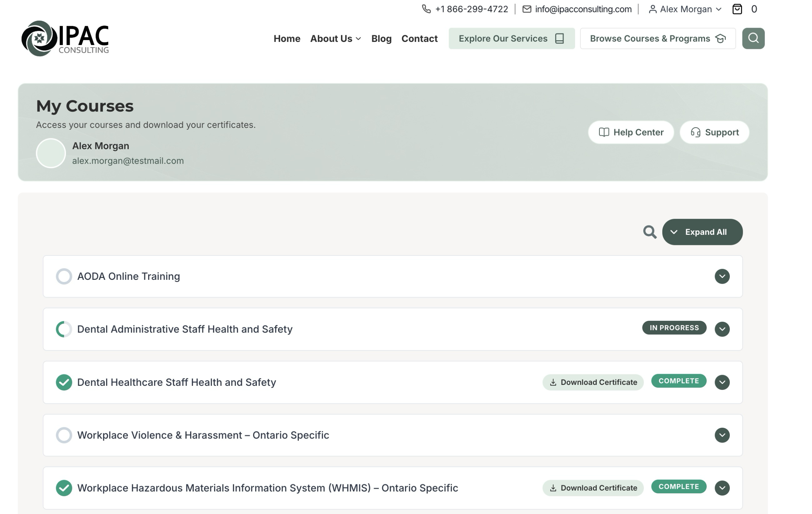
Task: Click Expand All courses button
Action: (x=702, y=232)
